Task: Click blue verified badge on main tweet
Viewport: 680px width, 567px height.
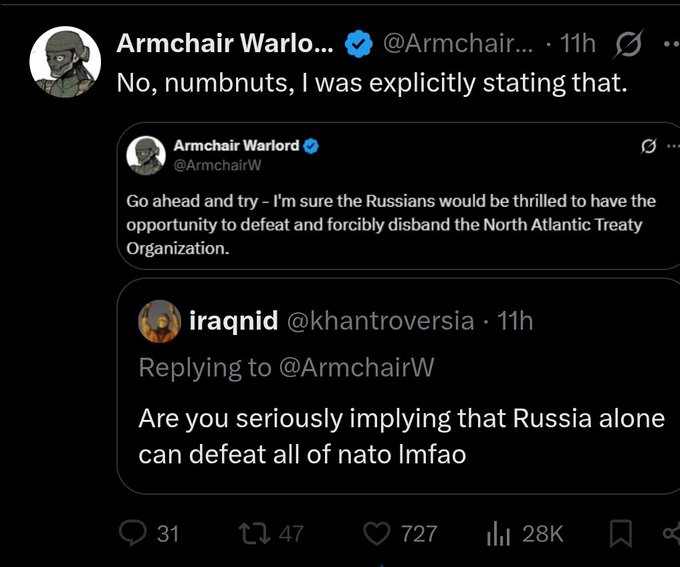Action: (358, 44)
